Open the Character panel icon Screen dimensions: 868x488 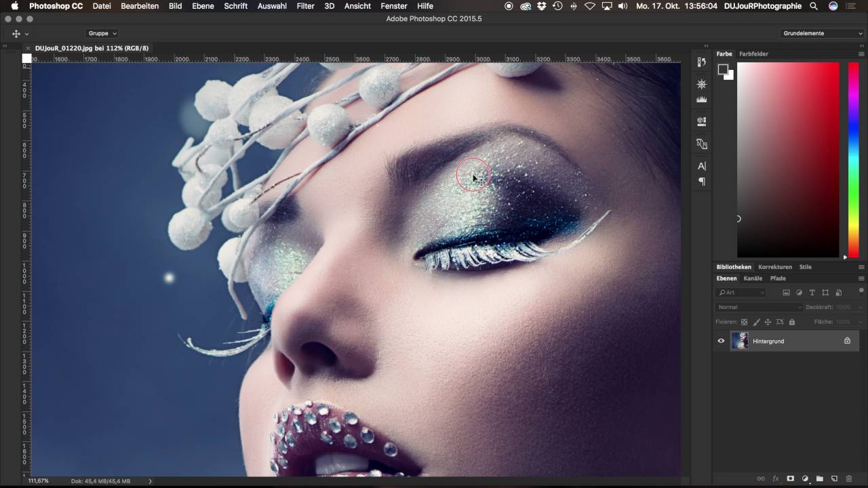point(702,166)
